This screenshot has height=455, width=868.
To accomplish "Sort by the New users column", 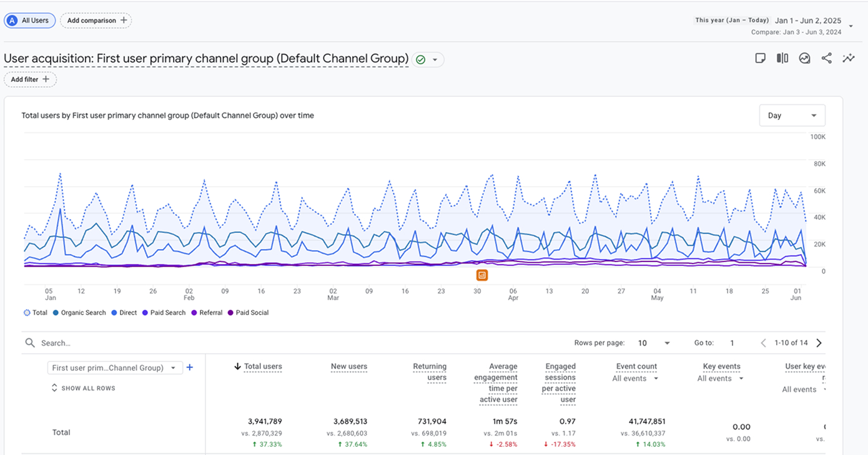I will [x=348, y=366].
